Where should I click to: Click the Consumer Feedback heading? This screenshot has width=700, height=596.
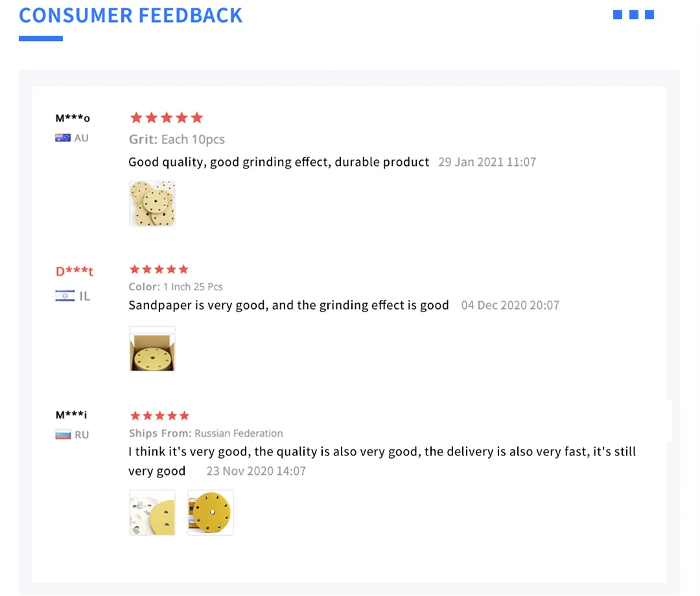pos(131,16)
